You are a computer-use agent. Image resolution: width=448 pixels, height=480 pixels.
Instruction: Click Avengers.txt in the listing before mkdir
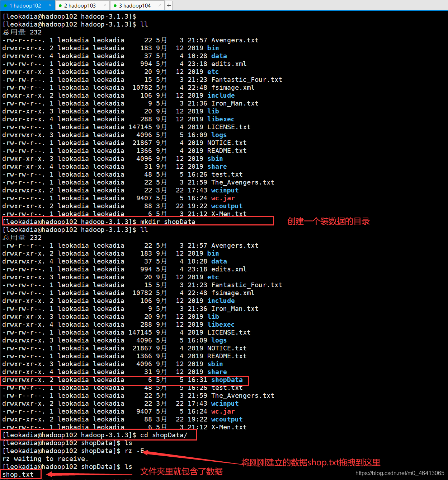tap(235, 40)
